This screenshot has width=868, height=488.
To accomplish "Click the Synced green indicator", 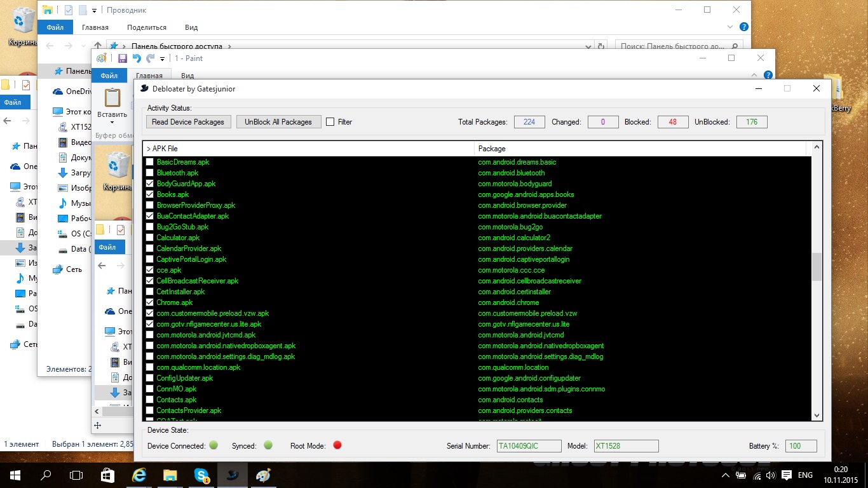I will click(x=268, y=445).
